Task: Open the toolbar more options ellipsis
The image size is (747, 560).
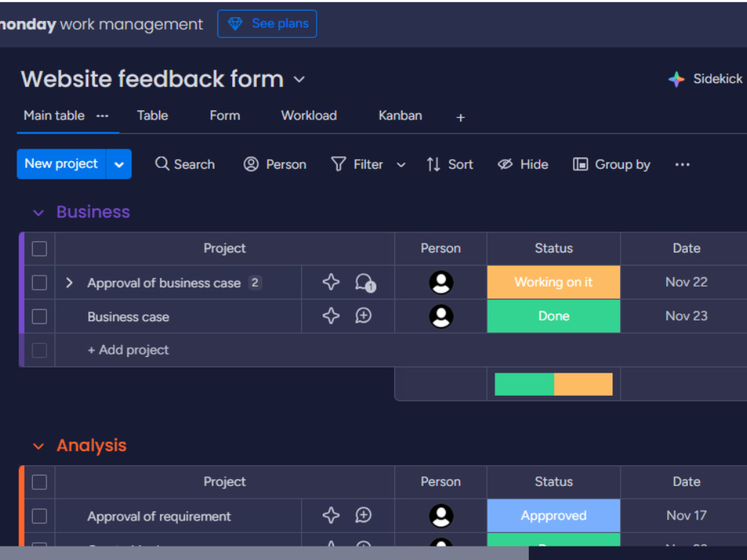Action: tap(682, 164)
